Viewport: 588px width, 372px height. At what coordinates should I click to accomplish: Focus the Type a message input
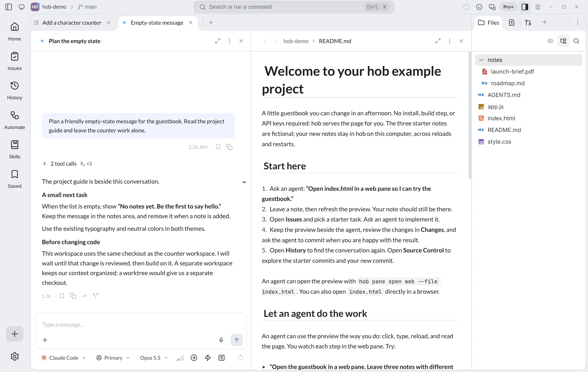(141, 324)
